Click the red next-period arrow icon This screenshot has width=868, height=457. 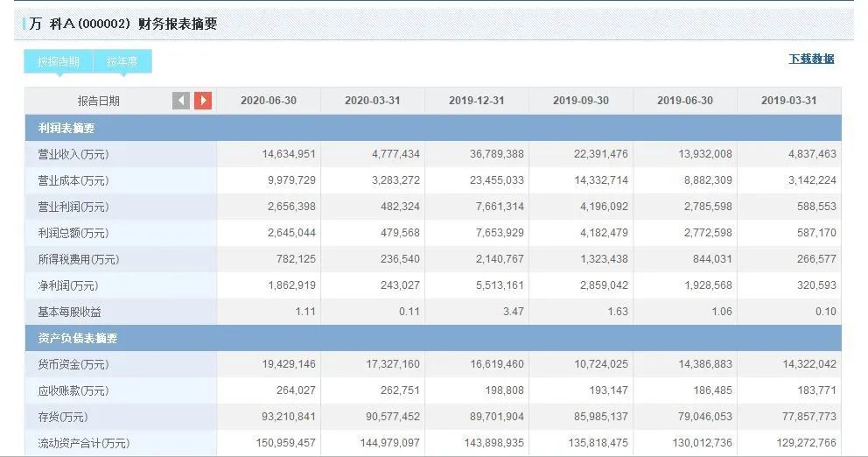tap(203, 101)
